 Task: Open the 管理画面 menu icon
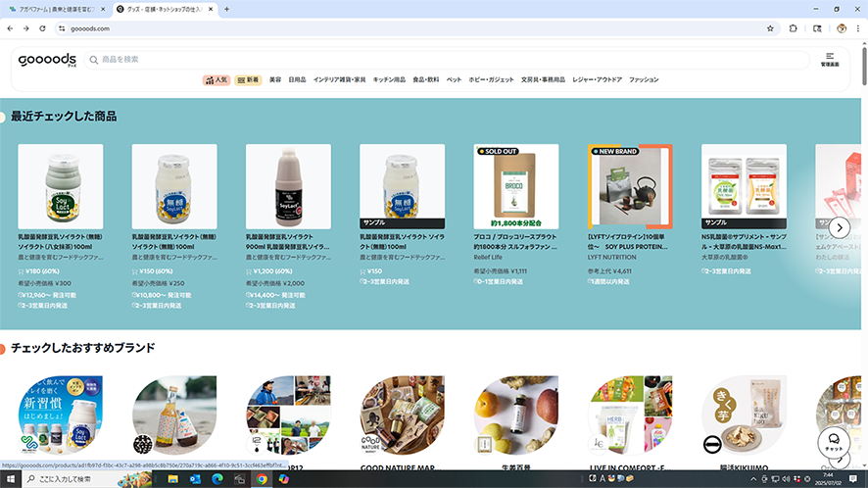(x=829, y=59)
